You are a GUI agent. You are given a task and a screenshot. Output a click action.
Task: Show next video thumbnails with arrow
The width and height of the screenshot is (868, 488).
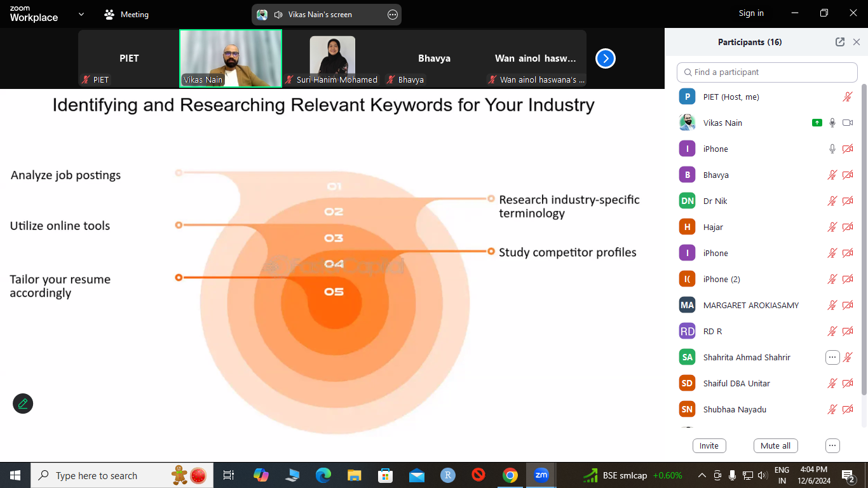pos(605,58)
